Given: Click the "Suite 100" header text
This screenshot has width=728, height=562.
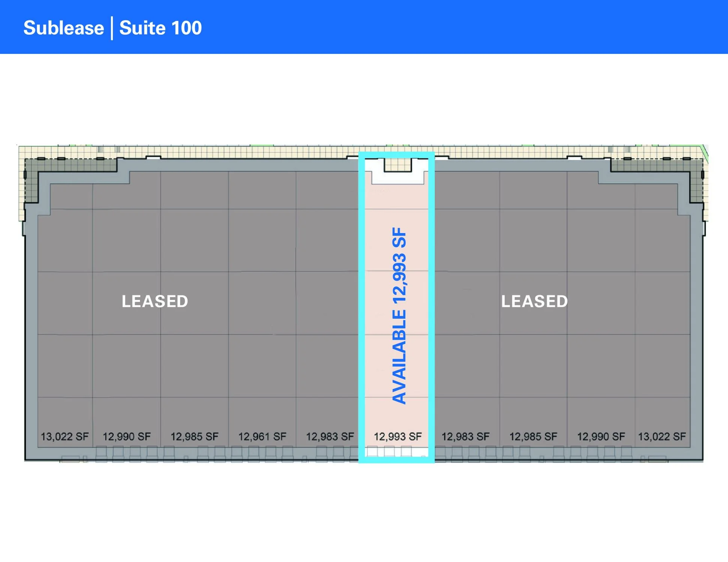Looking at the screenshot, I should 160,28.
